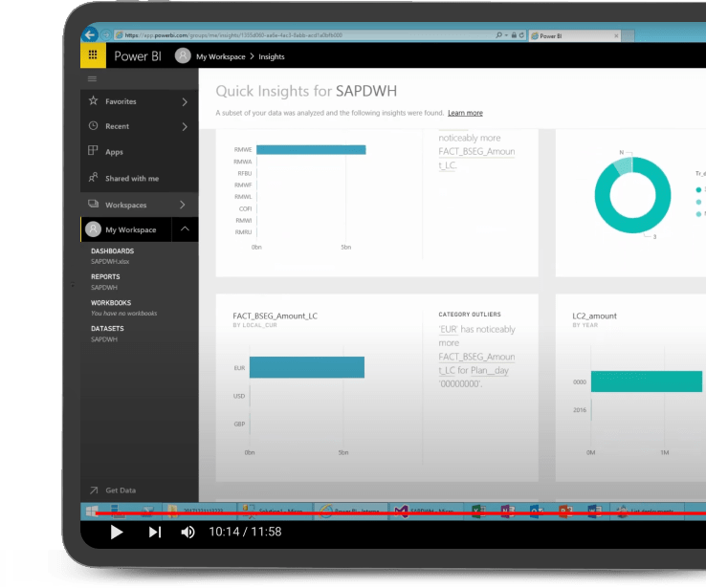Viewport: 706px width, 588px height.
Task: Open the SAPDWH.xlsx dashboard
Action: (x=110, y=261)
